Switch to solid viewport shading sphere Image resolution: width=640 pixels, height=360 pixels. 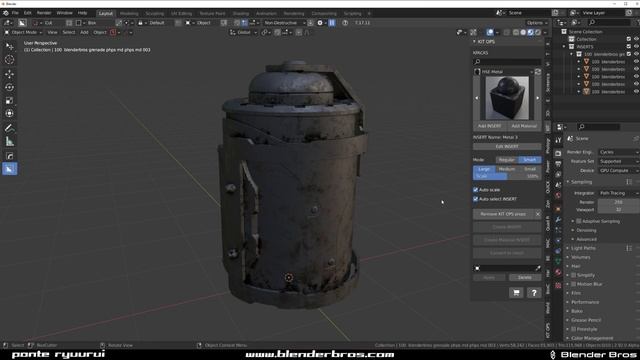(x=523, y=32)
